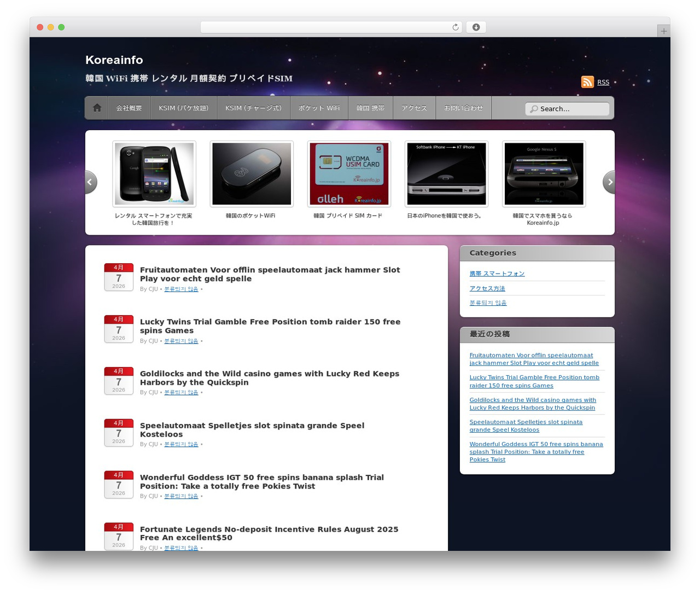Open carousel caption 韓国 プリペイド SIM カード
The height and width of the screenshot is (593, 700).
[x=348, y=216]
